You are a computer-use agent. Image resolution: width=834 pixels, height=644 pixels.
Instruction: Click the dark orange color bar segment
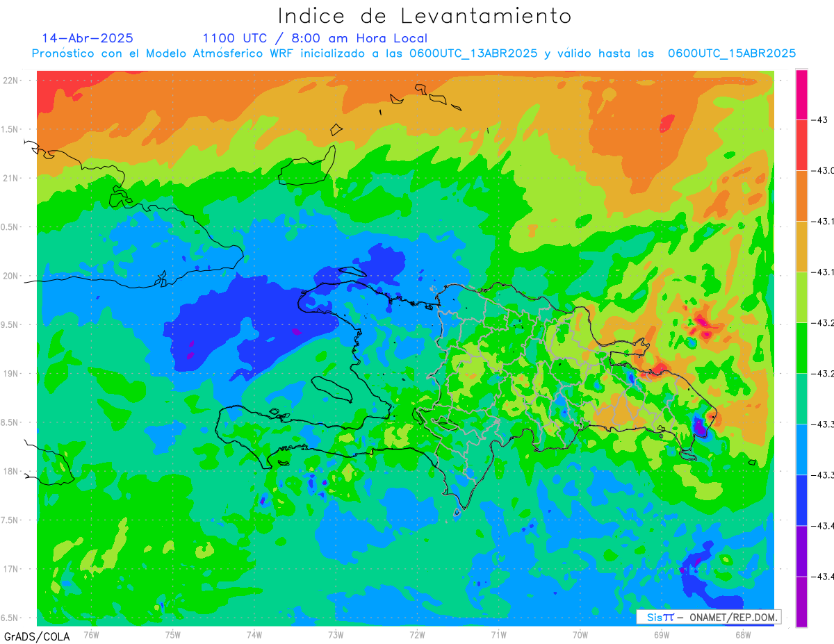pyautogui.click(x=801, y=195)
